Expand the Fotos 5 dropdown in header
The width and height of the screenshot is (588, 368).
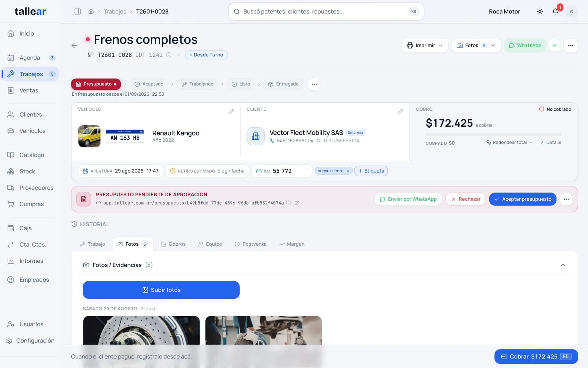[476, 45]
